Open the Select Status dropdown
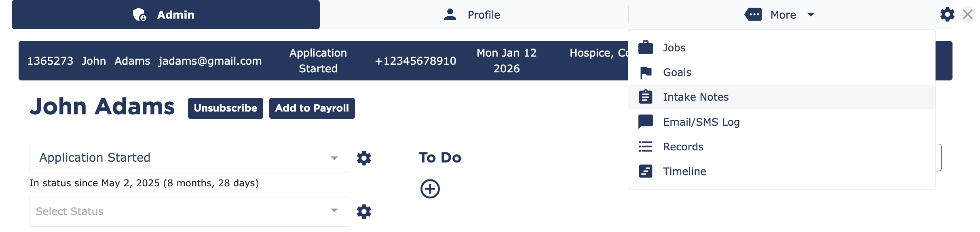 [189, 211]
